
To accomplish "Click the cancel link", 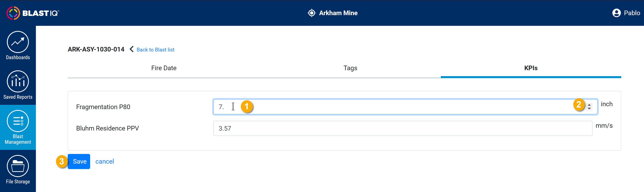I will click(x=105, y=162).
